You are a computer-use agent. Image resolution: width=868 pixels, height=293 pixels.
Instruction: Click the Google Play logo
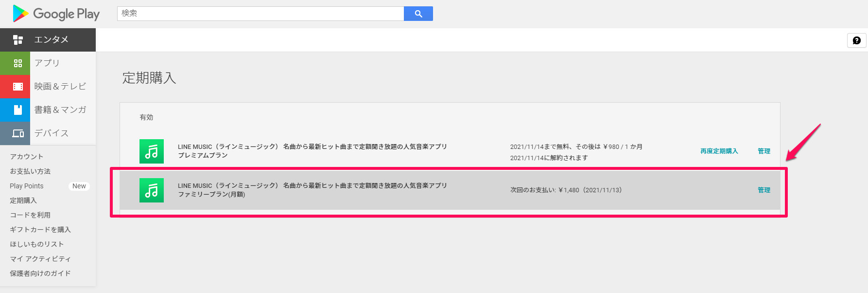pyautogui.click(x=56, y=14)
